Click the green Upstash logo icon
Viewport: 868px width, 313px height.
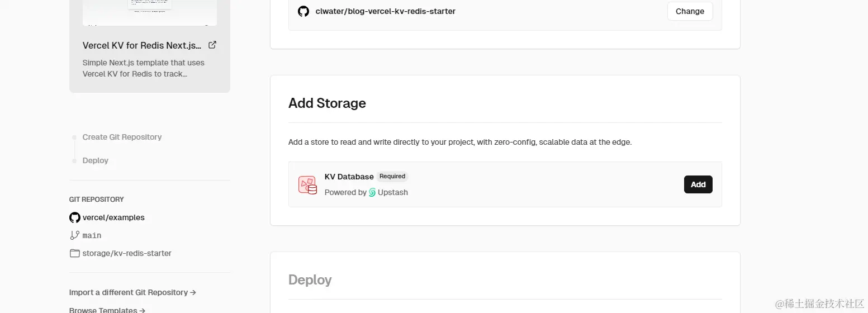pos(372,192)
